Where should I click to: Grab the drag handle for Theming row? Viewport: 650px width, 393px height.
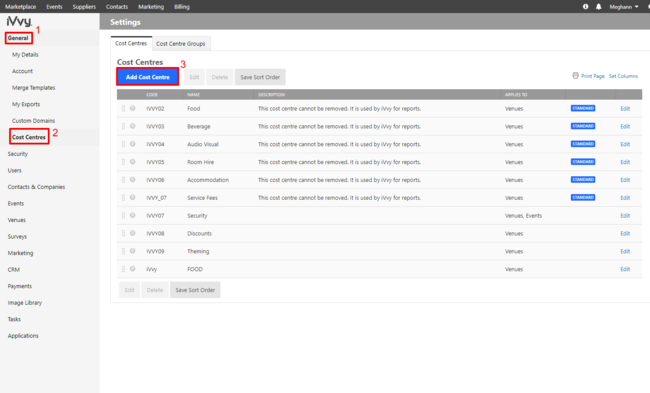(123, 251)
